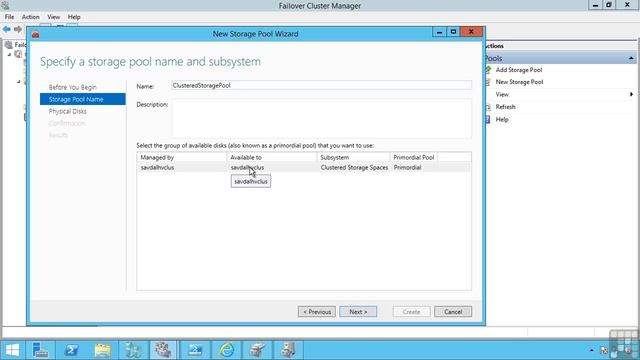Open Internet Explorer from the taskbar
The height and width of the screenshot is (360, 640).
pyautogui.click(x=226, y=350)
